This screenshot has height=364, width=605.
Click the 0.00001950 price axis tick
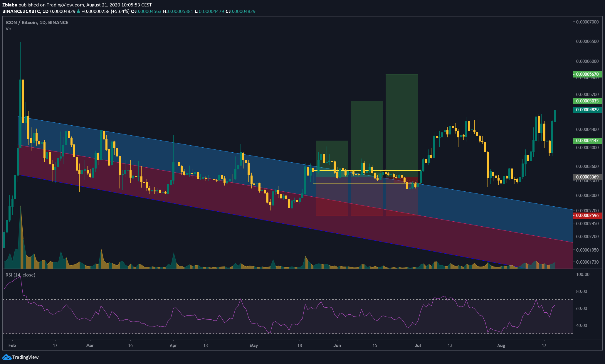pyautogui.click(x=587, y=250)
